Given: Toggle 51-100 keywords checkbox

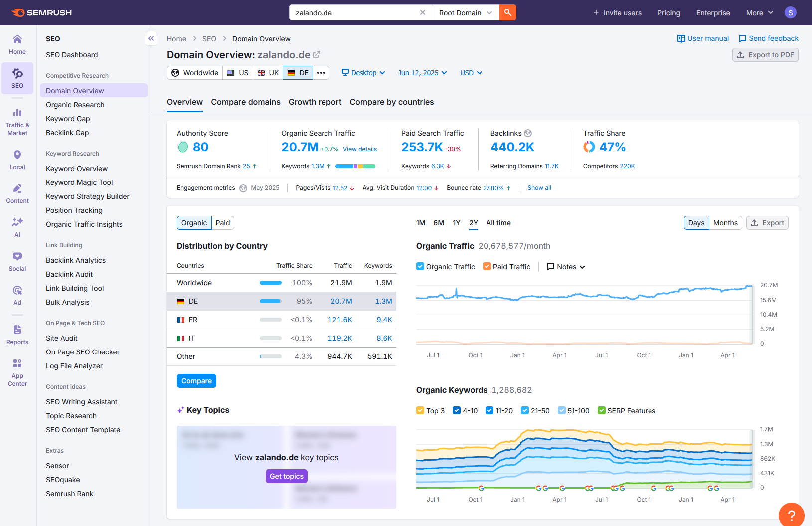Looking at the screenshot, I should 562,411.
